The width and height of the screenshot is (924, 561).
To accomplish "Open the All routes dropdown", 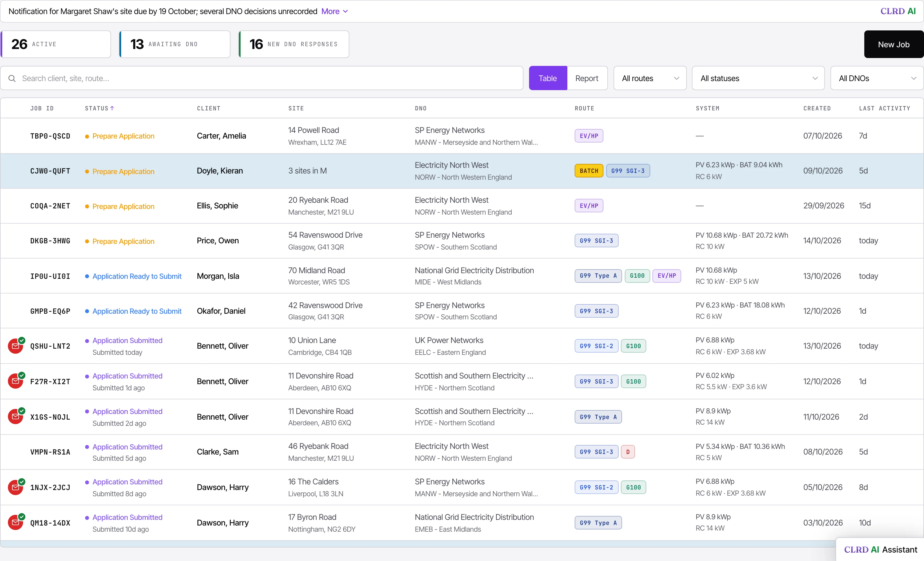I will coord(650,78).
